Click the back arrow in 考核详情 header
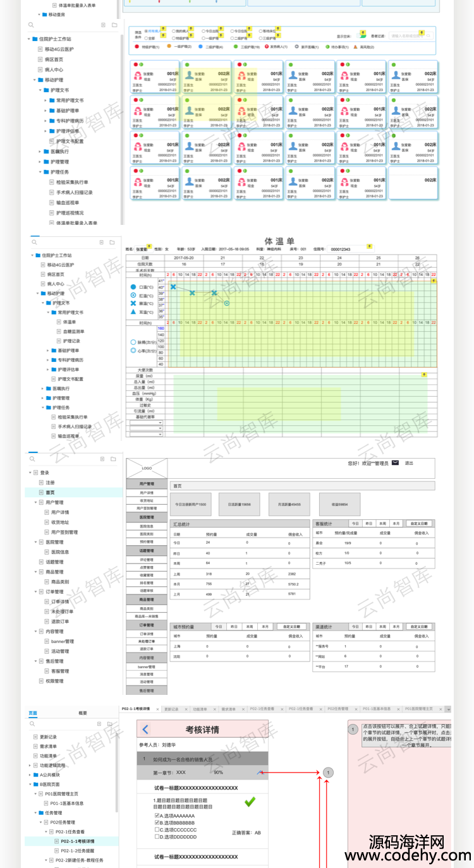The image size is (474, 868). (145, 730)
